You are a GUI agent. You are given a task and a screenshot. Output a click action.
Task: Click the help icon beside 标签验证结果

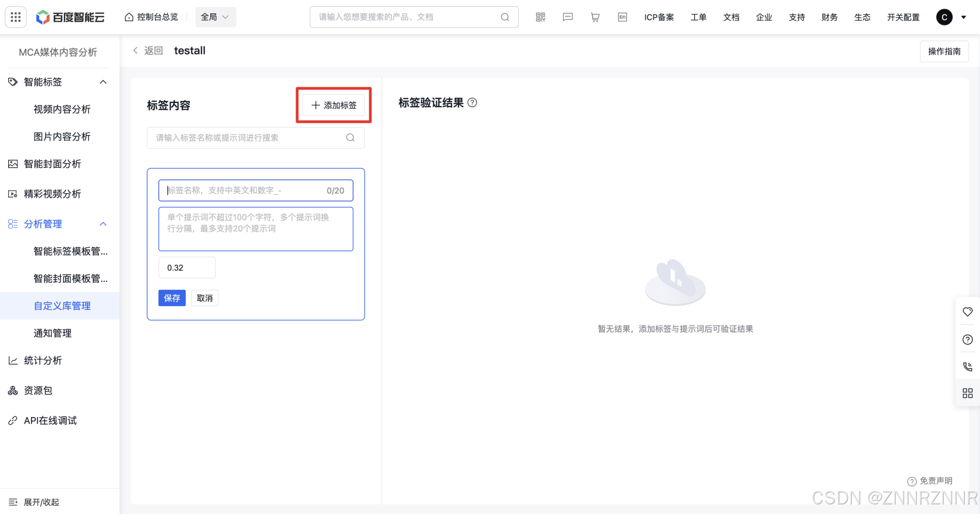(x=473, y=103)
